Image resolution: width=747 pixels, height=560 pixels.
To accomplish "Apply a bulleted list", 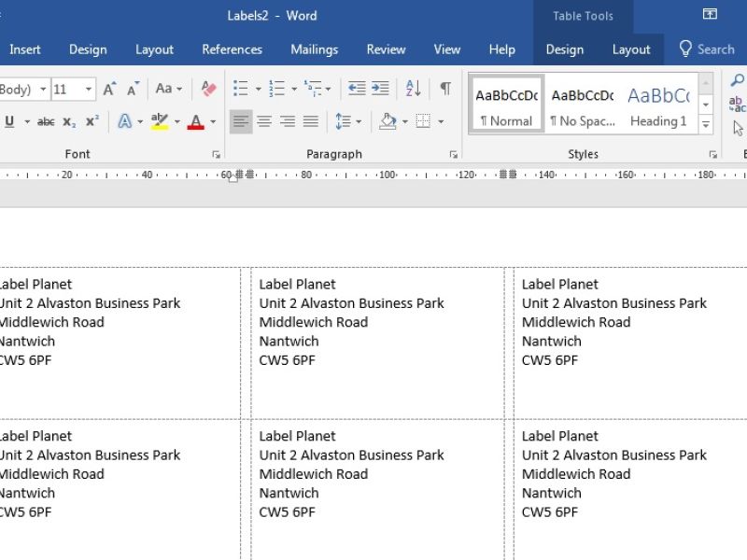I will (240, 90).
